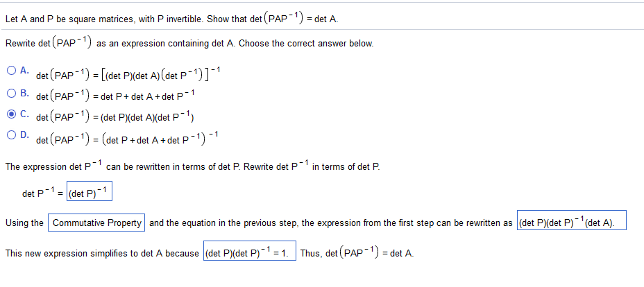Open the Commutative Property dropdown

(x=96, y=223)
